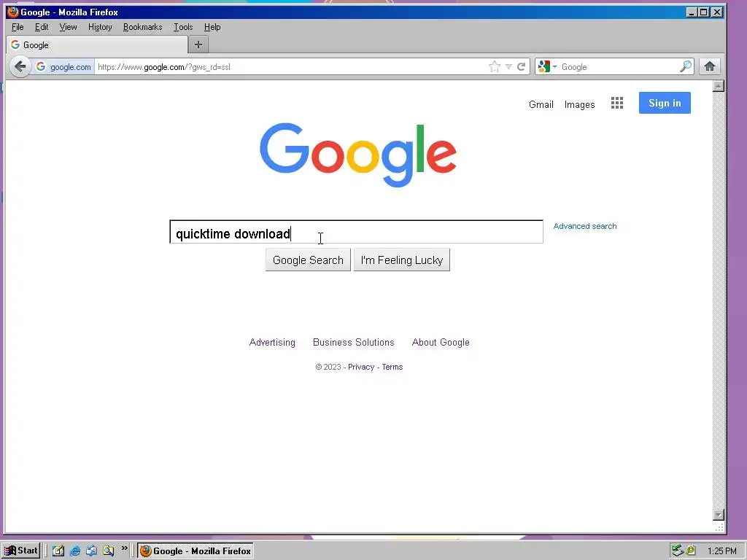Open the Tools menu
The height and width of the screenshot is (560, 747).
[x=183, y=27]
